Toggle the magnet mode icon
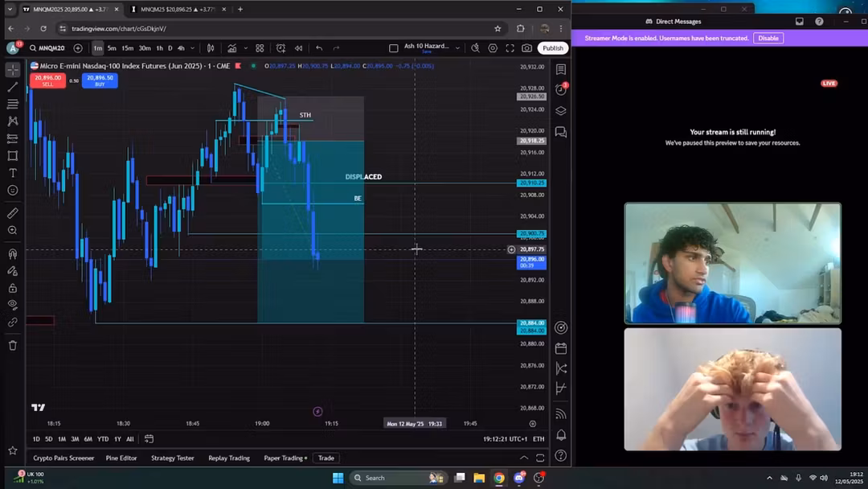 (x=12, y=254)
